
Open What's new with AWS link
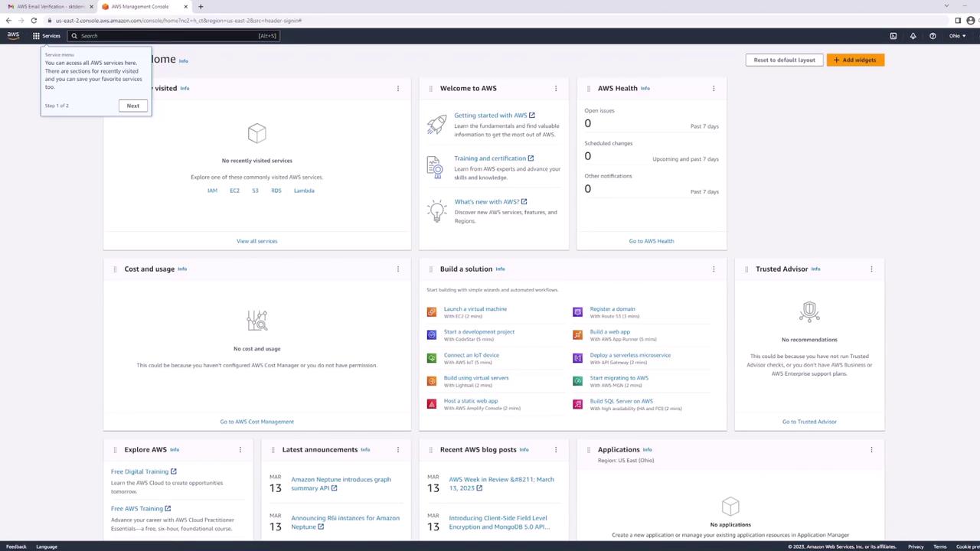491,202
